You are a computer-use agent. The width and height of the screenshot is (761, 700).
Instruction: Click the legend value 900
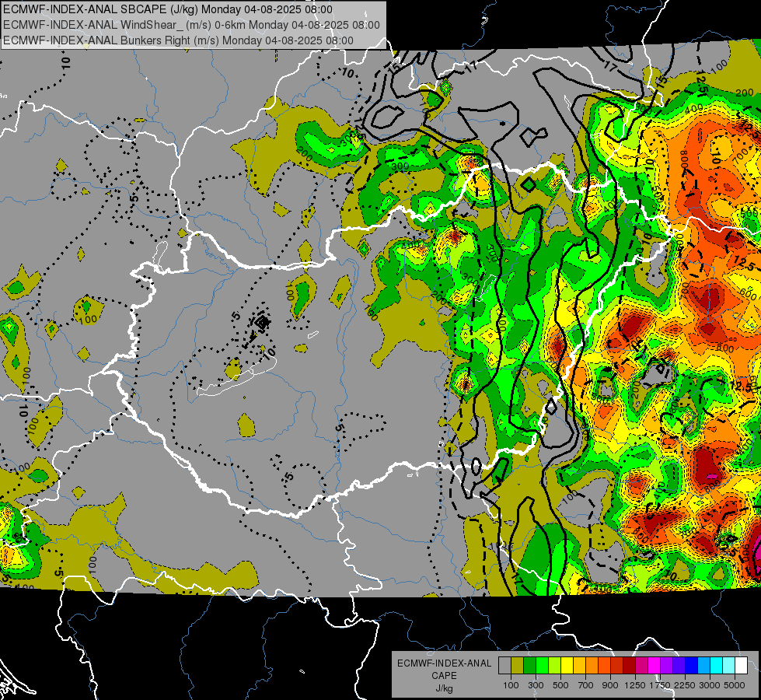(610, 685)
